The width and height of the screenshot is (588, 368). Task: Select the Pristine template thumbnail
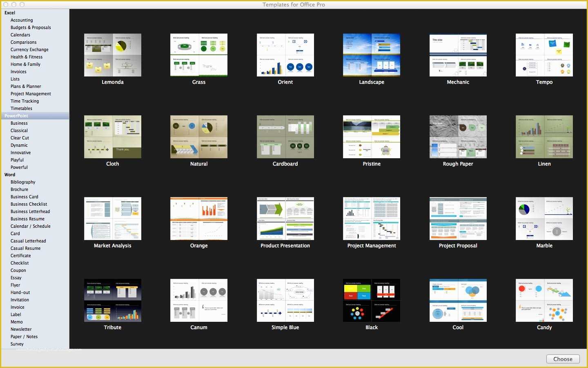coord(372,137)
